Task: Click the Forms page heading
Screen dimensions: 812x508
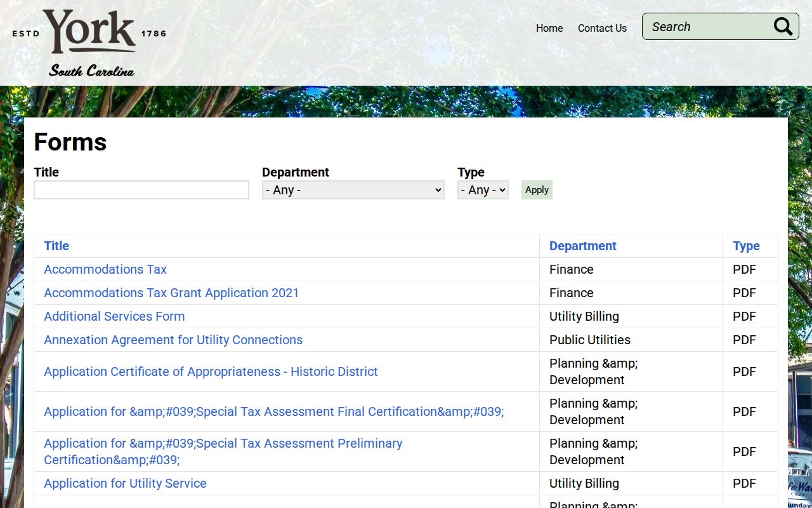Action: point(70,142)
